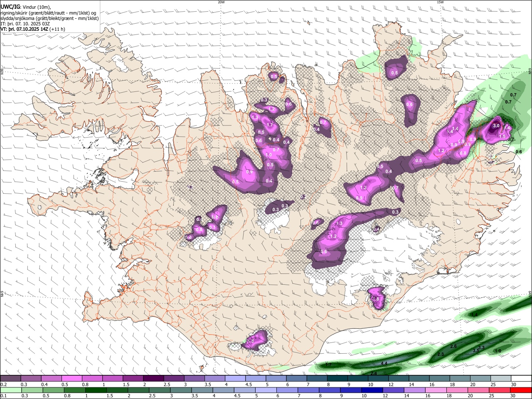Click the '20W' longitude label
The width and height of the screenshot is (532, 399).
point(221,2)
